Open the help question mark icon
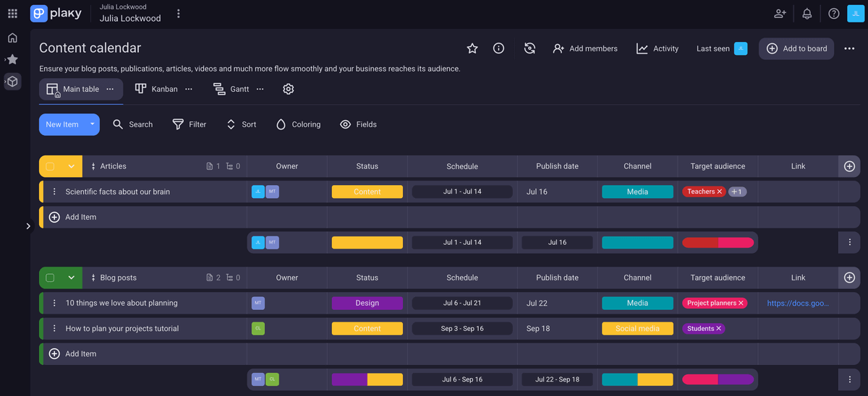The height and width of the screenshot is (396, 868). (833, 14)
